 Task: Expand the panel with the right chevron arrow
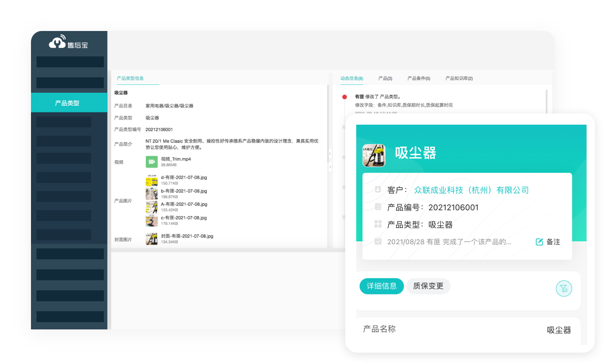point(330,167)
